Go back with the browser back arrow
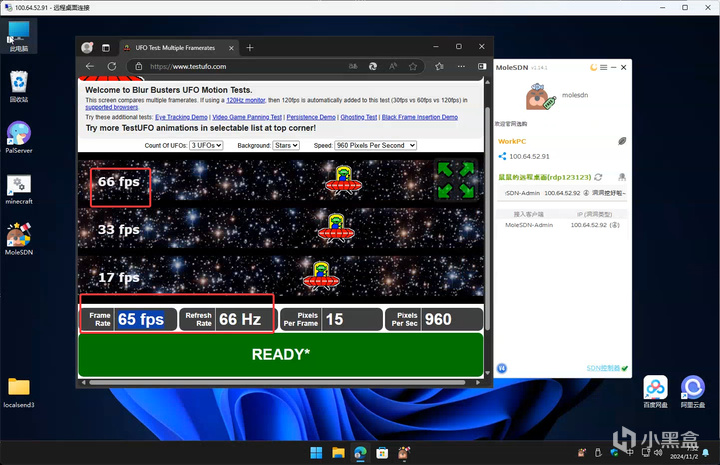Viewport: 720px width, 465px height. pos(90,66)
